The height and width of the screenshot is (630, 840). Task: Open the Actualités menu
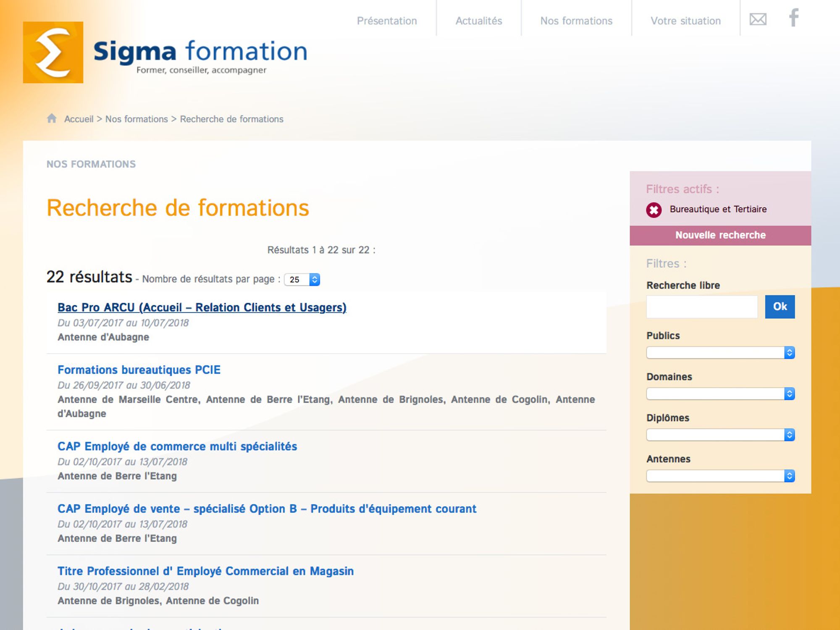[478, 21]
